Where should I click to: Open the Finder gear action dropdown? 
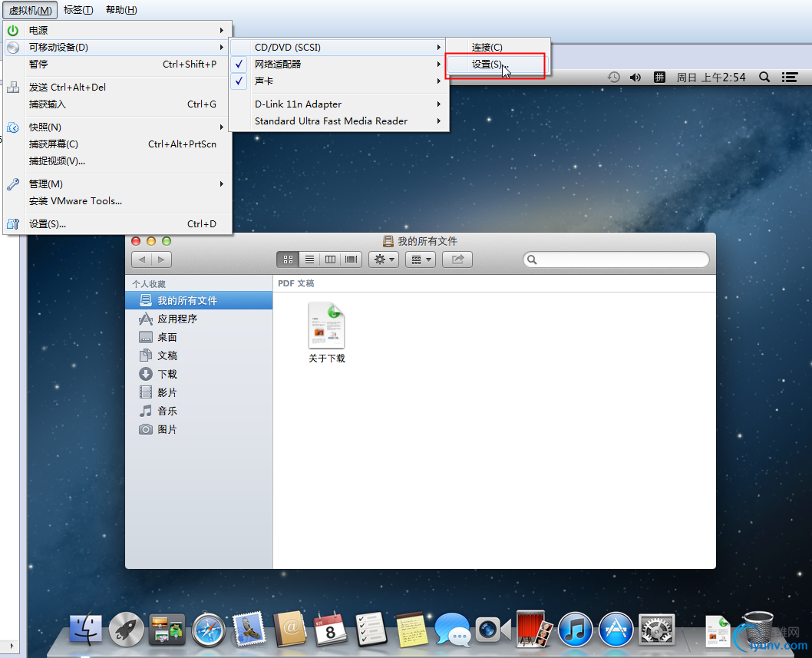click(x=383, y=260)
